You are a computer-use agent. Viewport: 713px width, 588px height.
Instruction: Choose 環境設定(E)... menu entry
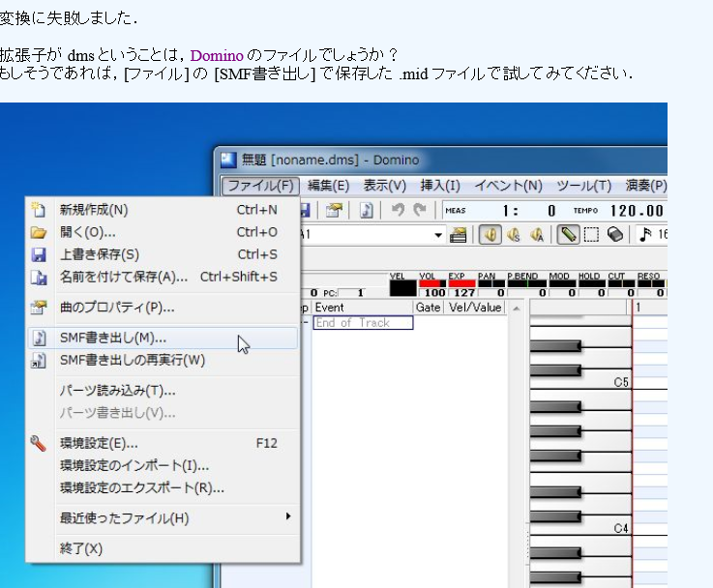163,443
